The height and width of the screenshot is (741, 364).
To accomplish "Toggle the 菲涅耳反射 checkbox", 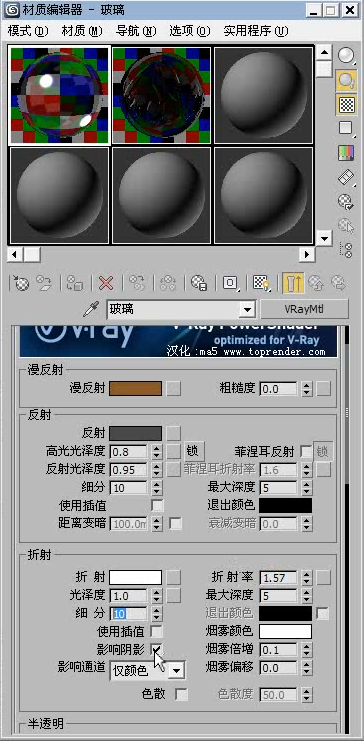I will (306, 452).
